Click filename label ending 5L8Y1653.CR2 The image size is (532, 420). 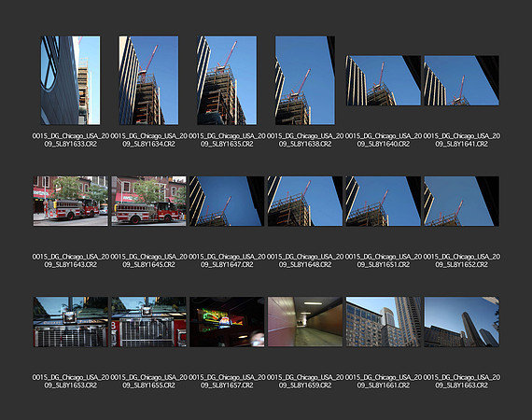coord(71,382)
